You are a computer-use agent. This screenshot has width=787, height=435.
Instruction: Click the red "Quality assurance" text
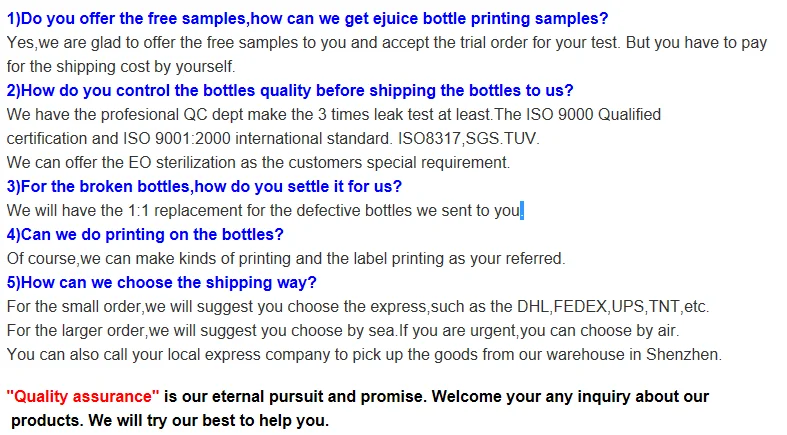pyautogui.click(x=83, y=397)
